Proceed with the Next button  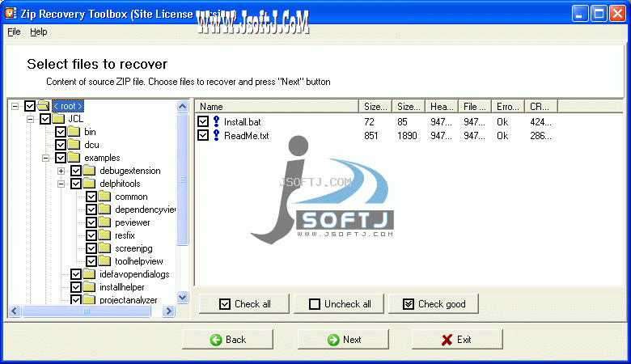point(343,340)
